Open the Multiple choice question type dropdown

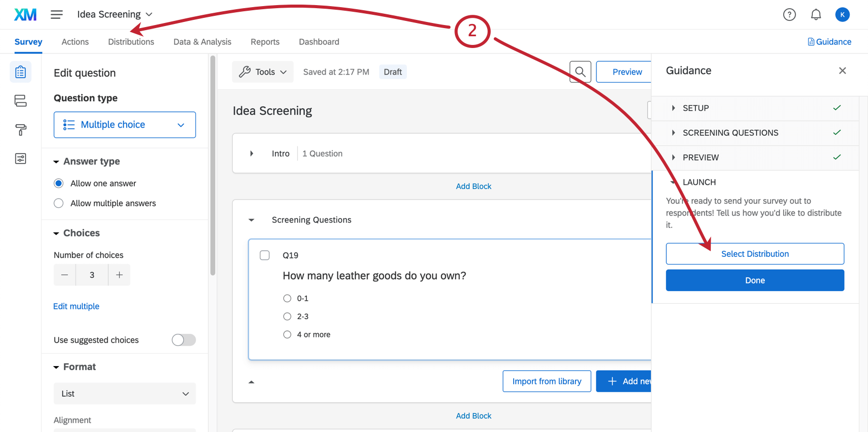point(125,125)
